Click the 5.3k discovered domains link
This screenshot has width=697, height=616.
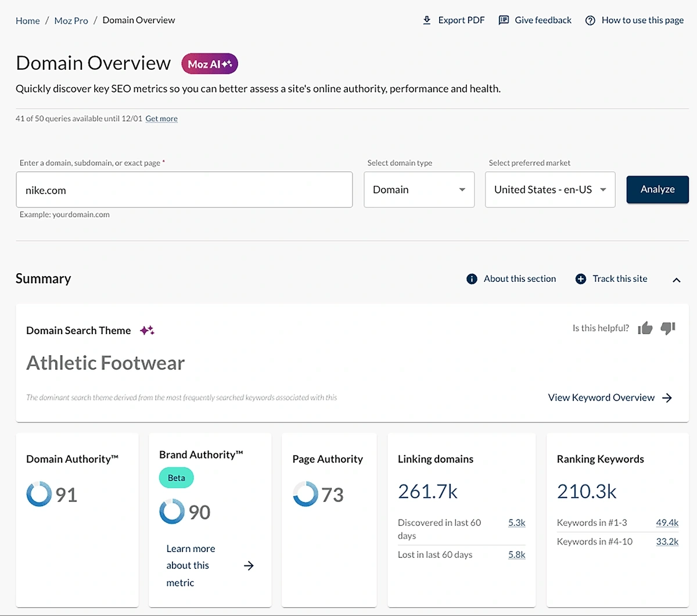coord(516,522)
